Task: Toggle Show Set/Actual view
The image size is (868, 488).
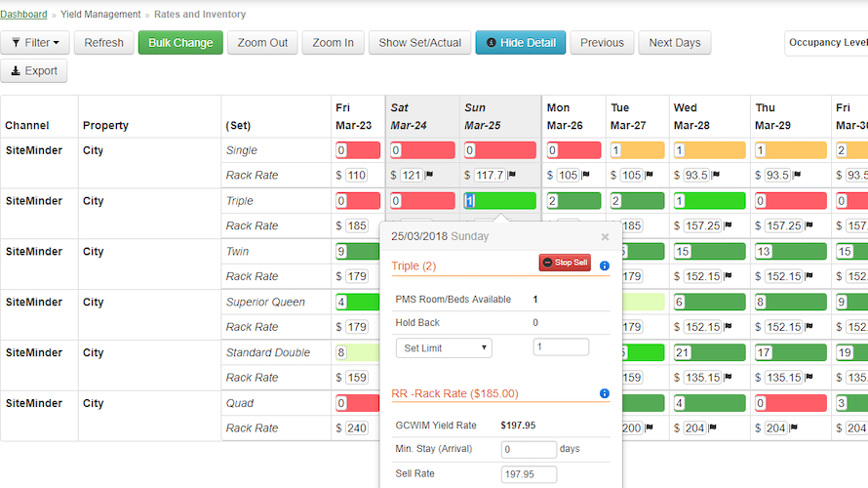Action: tap(419, 43)
